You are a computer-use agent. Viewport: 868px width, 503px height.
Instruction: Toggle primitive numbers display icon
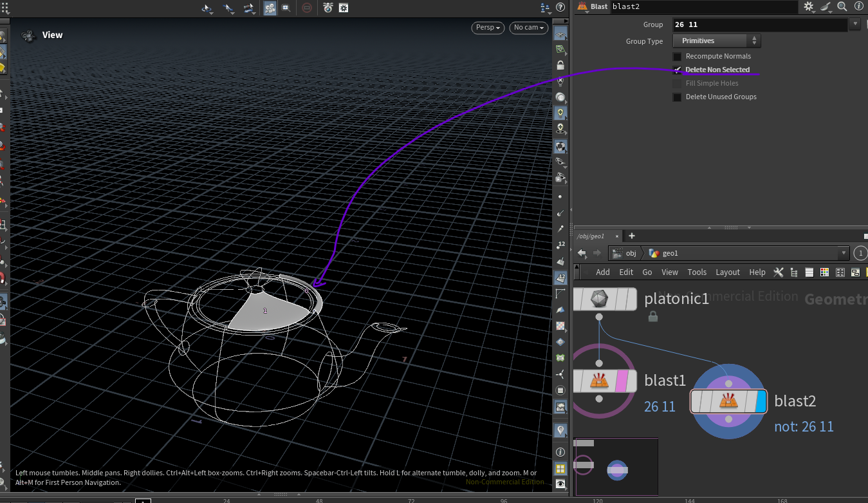pos(560,278)
